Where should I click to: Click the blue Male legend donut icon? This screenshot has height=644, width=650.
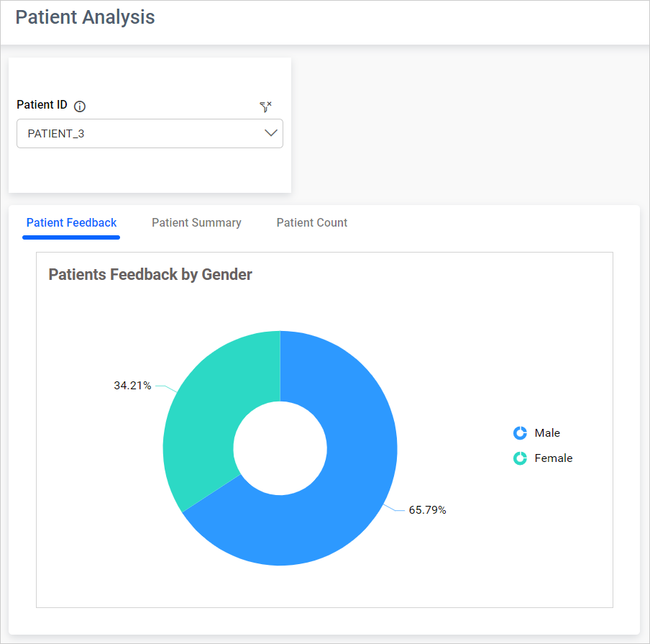519,432
